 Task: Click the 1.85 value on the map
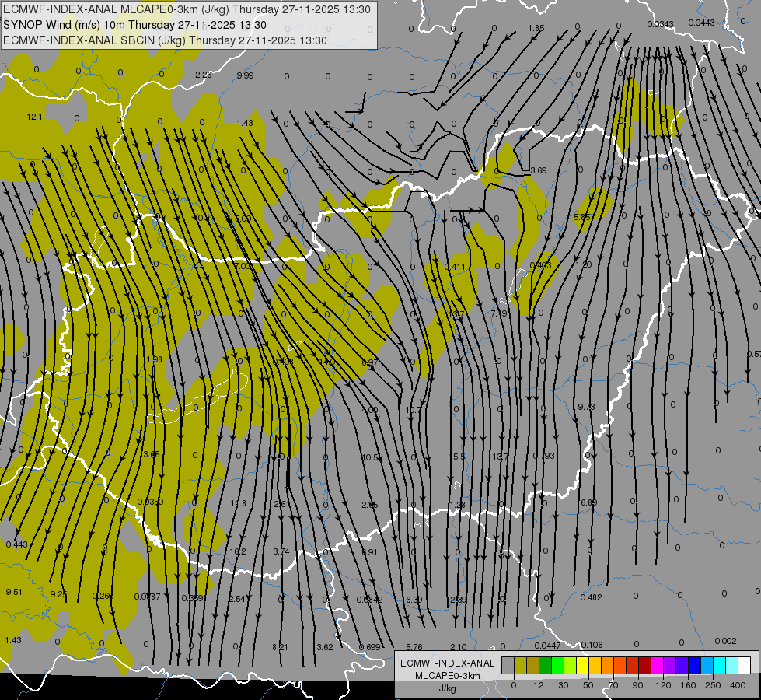[x=536, y=28]
